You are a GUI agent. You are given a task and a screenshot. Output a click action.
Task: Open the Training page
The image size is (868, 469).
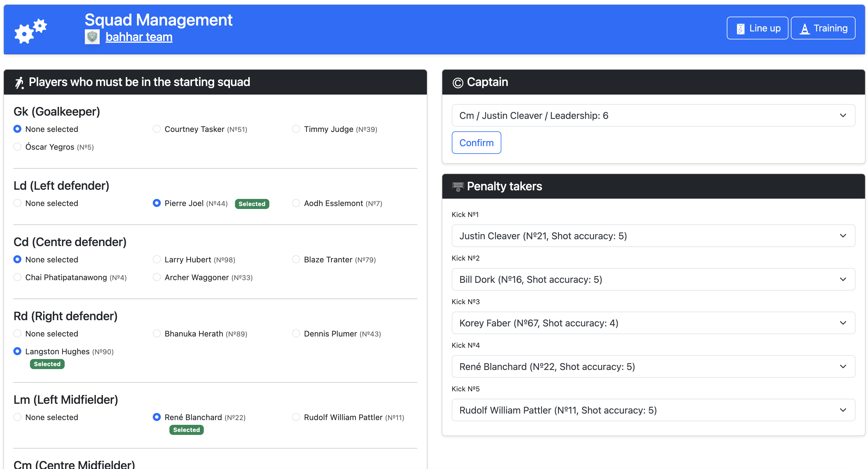coord(823,28)
